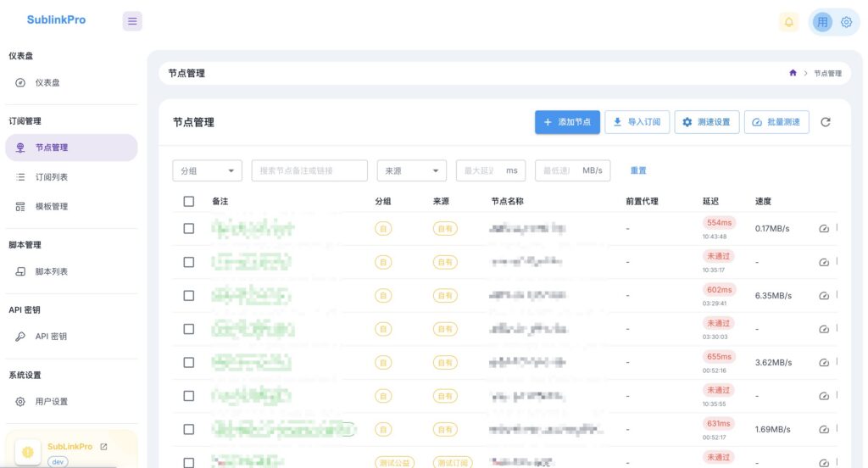Click the 测试公益 group tag
Screen dimensions: 868x468
pyautogui.click(x=394, y=463)
